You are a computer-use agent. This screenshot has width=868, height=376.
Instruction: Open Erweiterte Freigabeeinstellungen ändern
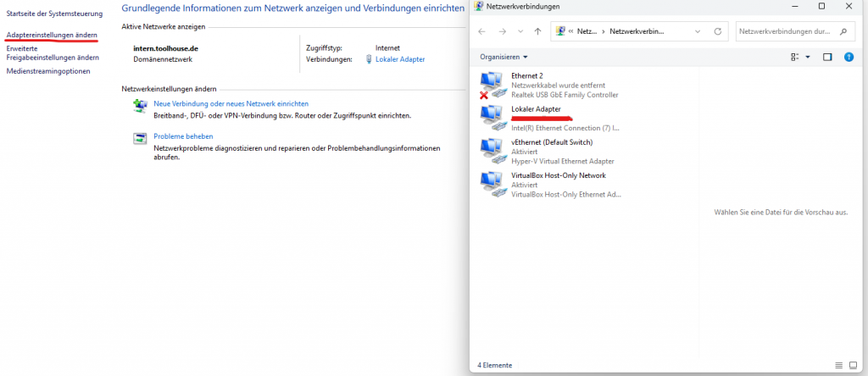53,53
